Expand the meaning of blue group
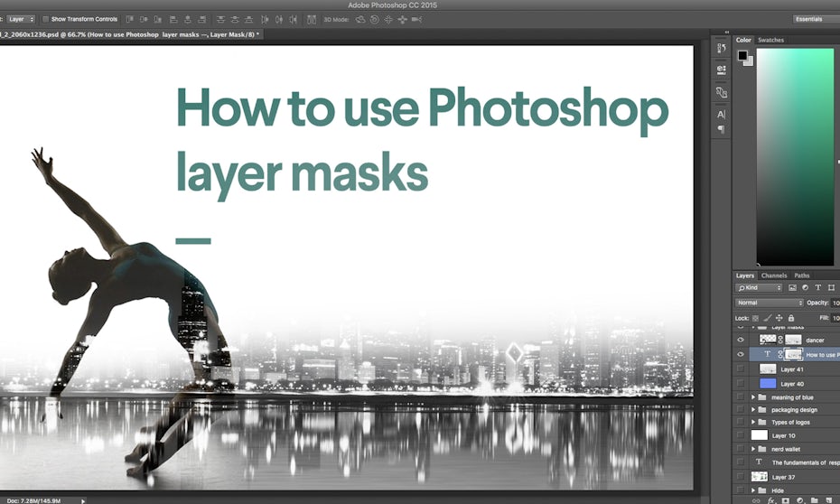The width and height of the screenshot is (840, 504). tap(753, 397)
